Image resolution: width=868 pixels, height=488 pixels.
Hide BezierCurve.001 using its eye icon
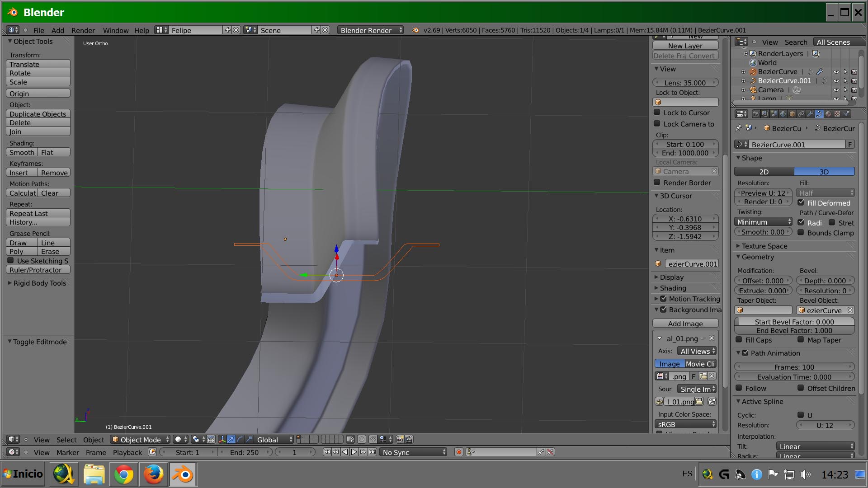(836, 81)
